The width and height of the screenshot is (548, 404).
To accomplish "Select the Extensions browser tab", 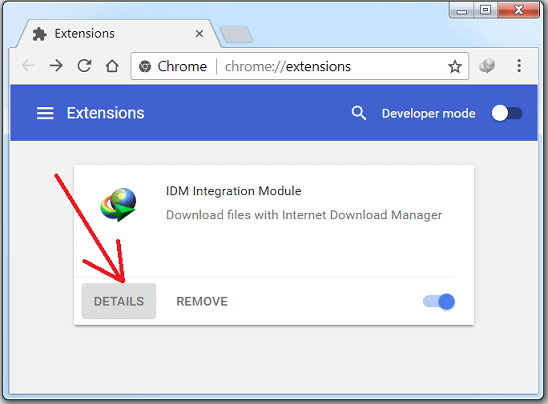I will click(x=115, y=34).
